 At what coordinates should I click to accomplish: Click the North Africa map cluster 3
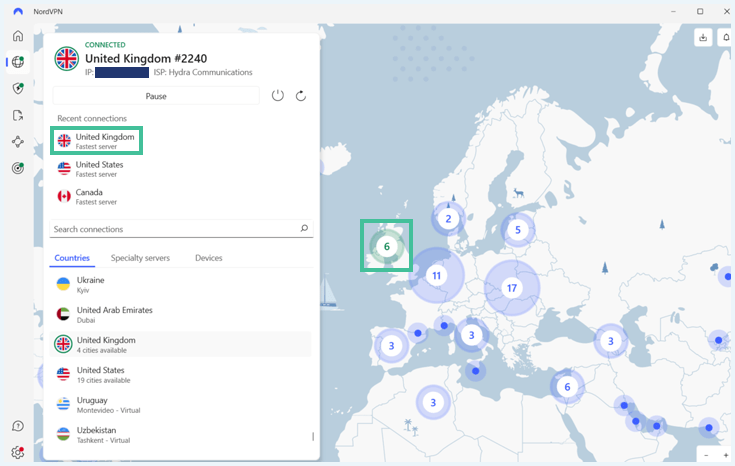pyautogui.click(x=433, y=402)
